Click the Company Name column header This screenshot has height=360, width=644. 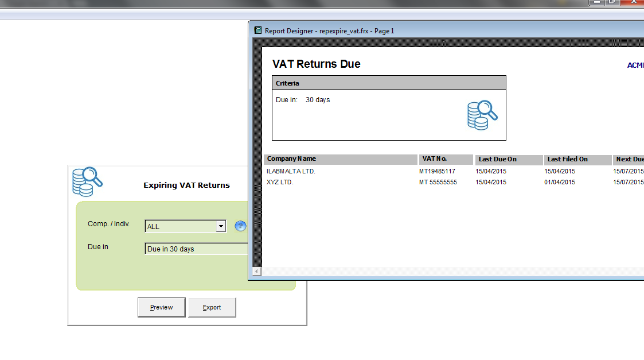(292, 159)
